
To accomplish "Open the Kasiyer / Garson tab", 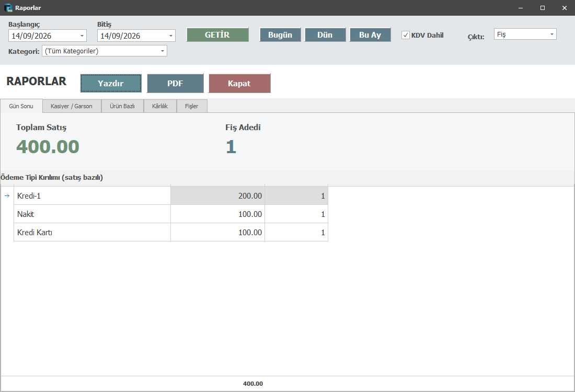I will pyautogui.click(x=72, y=106).
